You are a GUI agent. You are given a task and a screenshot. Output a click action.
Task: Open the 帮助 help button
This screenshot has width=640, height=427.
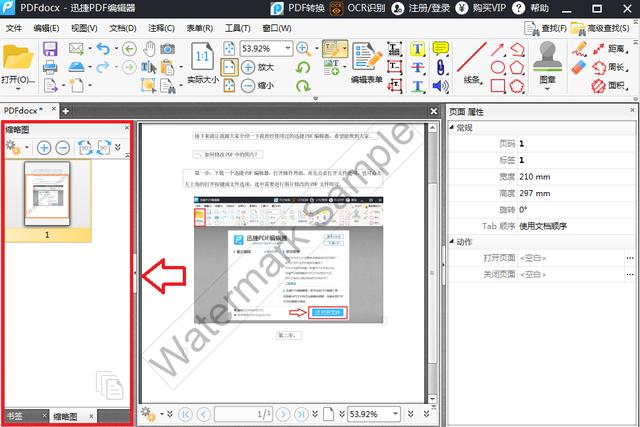531,8
